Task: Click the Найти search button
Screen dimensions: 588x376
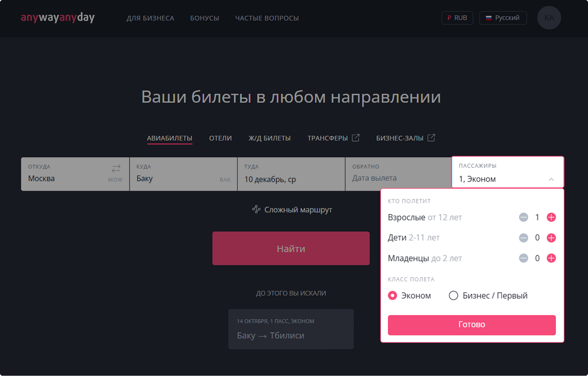Action: pyautogui.click(x=291, y=249)
